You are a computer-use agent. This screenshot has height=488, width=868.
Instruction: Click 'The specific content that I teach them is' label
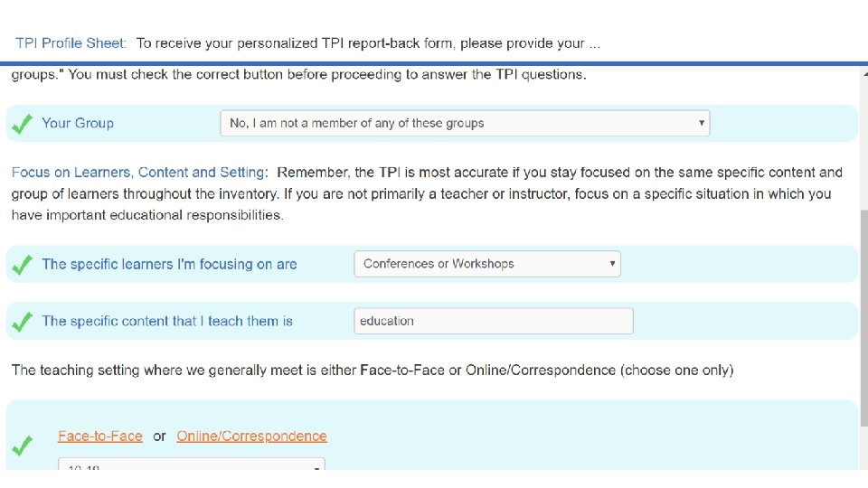coord(167,321)
